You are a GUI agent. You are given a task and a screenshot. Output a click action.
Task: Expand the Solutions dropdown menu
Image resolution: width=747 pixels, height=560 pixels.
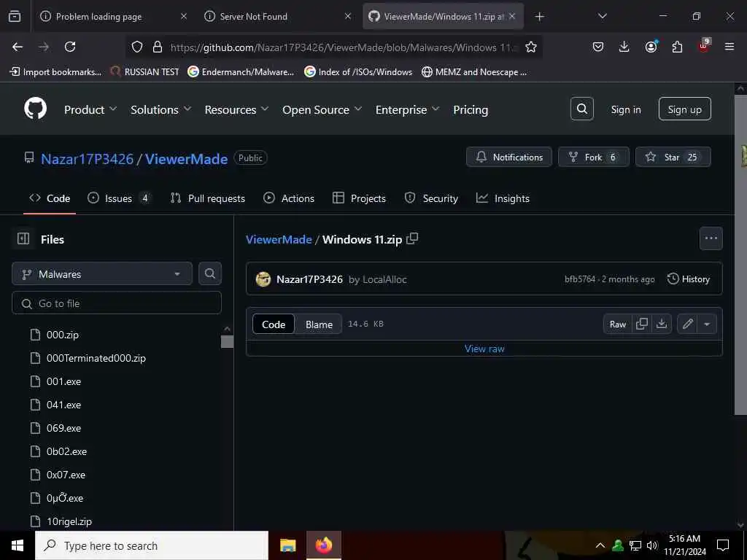click(161, 109)
